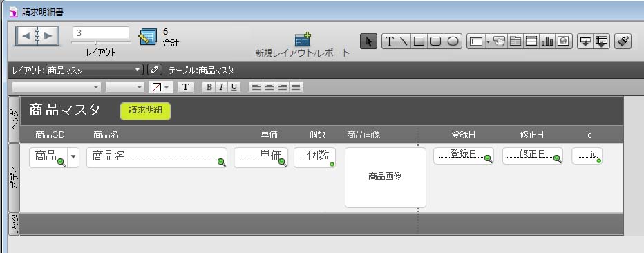Viewport: 644px width, 253px height.
Task: Align text left
Action: point(256,87)
